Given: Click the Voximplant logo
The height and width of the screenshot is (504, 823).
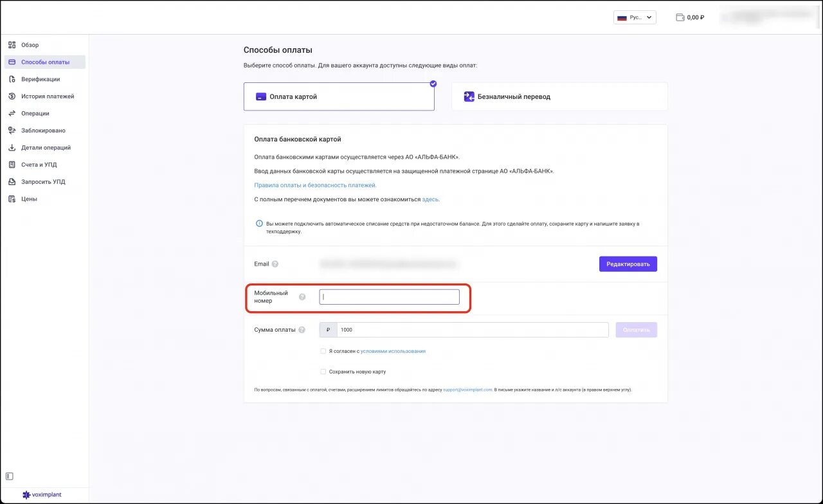Looking at the screenshot, I should [42, 495].
